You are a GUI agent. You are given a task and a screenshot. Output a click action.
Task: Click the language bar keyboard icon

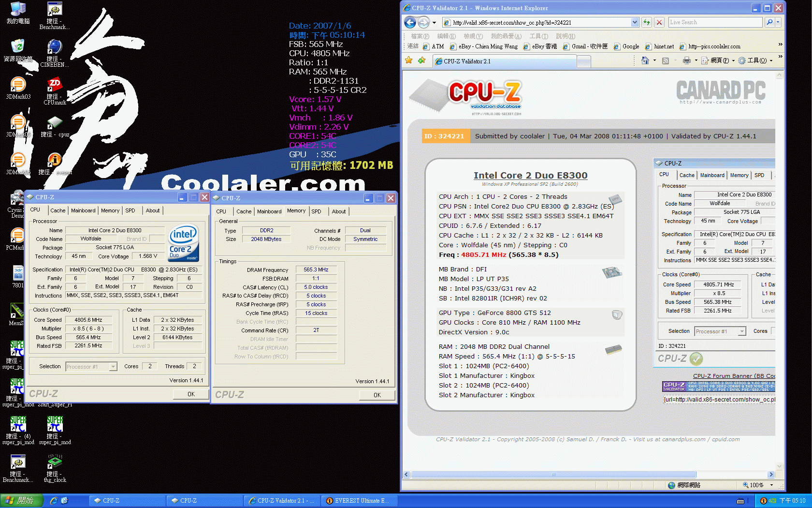click(x=740, y=501)
